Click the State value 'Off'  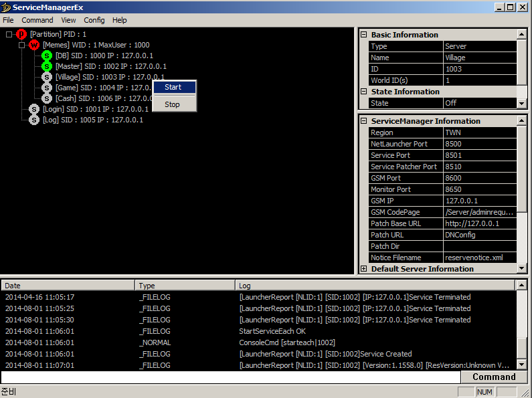[480, 103]
